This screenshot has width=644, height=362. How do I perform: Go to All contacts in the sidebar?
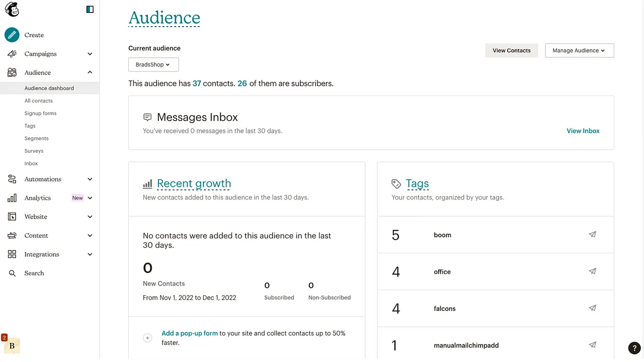(39, 101)
